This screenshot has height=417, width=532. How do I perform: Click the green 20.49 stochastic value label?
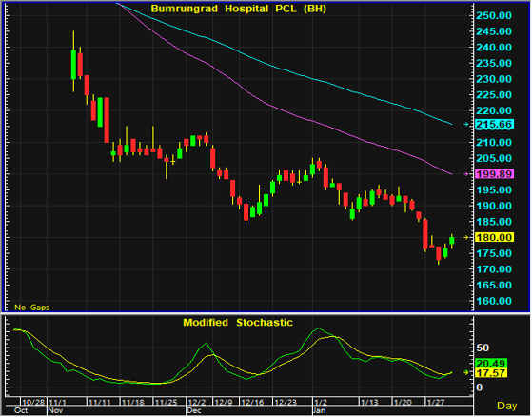pyautogui.click(x=491, y=364)
